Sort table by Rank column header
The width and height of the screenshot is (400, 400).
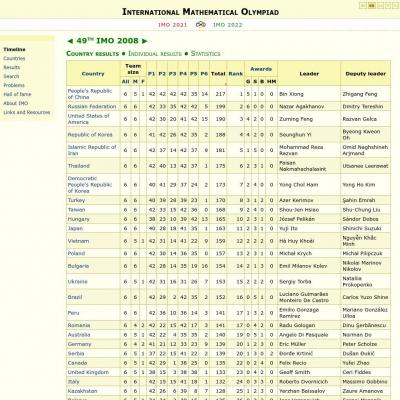[x=236, y=74]
